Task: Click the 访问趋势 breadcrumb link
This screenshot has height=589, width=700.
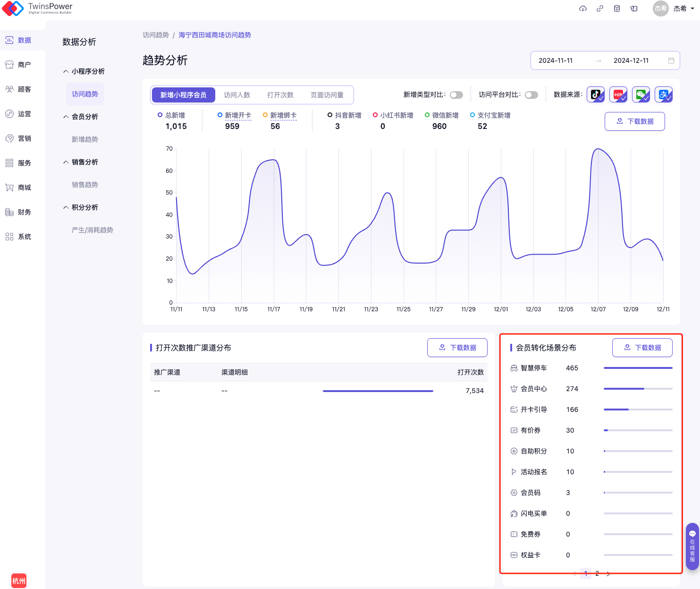Action: (156, 35)
